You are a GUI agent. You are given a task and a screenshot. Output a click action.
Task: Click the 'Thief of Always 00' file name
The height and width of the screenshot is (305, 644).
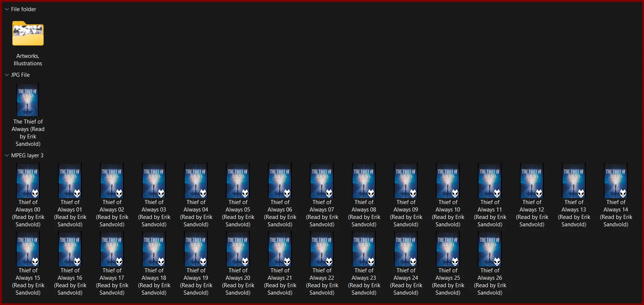[x=28, y=213]
